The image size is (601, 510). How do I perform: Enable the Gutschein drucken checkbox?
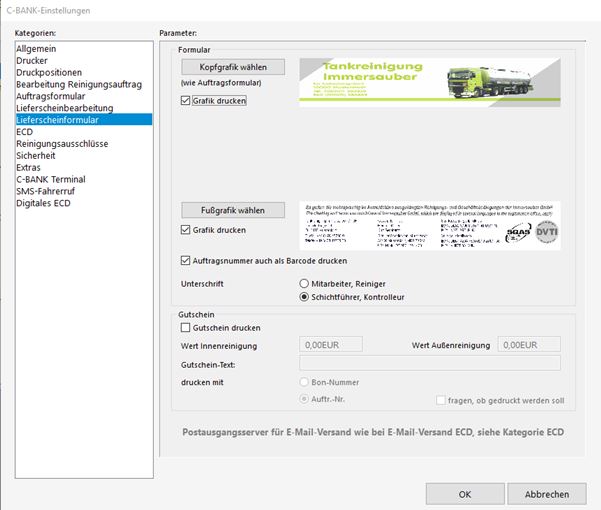pyautogui.click(x=187, y=328)
